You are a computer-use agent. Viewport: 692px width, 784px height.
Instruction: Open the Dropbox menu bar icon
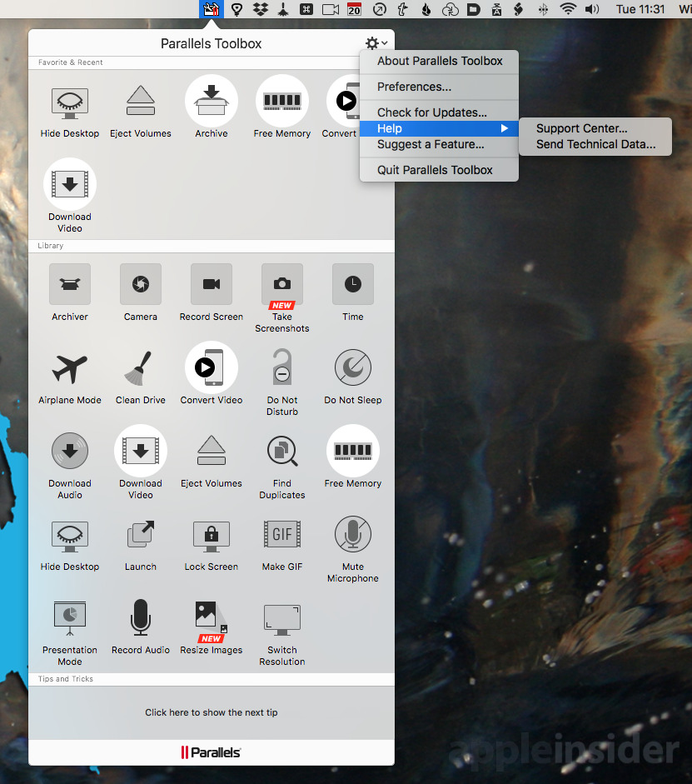click(x=261, y=9)
